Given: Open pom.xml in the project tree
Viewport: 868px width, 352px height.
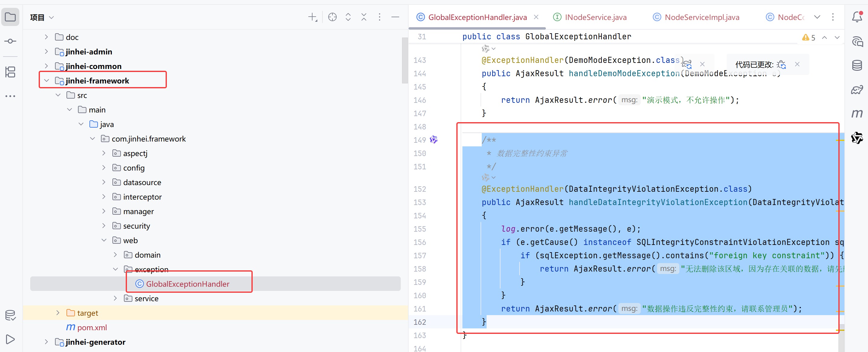Looking at the screenshot, I should [92, 328].
